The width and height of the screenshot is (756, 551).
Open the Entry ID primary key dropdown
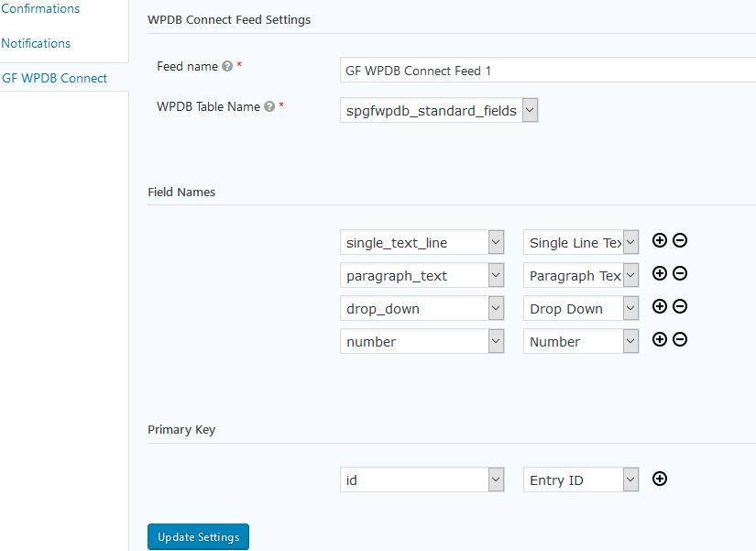click(581, 480)
